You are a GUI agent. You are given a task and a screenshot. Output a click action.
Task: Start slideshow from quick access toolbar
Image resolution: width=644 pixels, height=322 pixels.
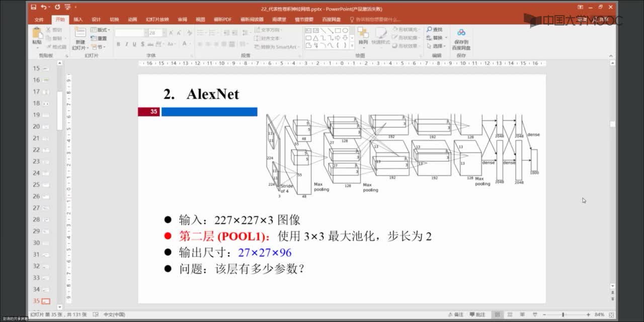(68, 8)
